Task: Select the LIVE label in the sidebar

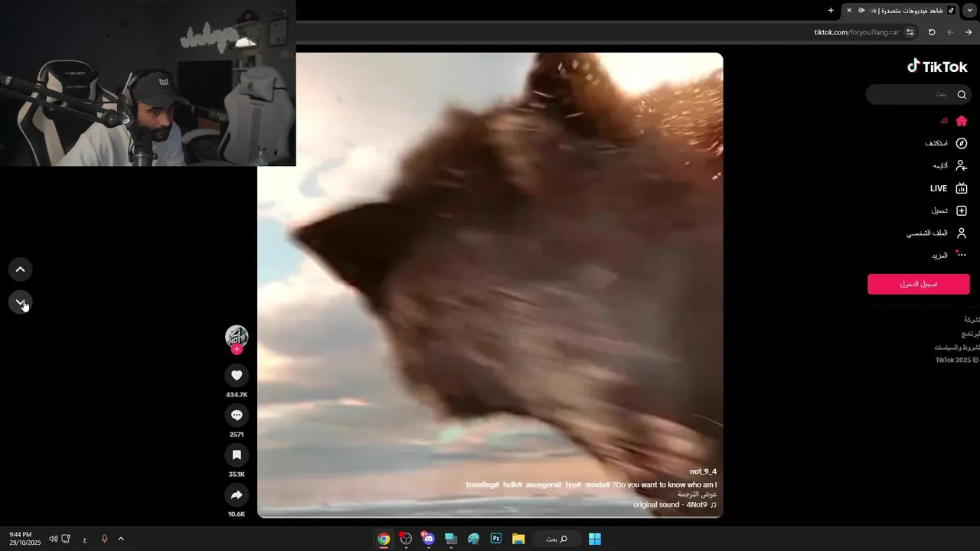Action: click(x=939, y=188)
